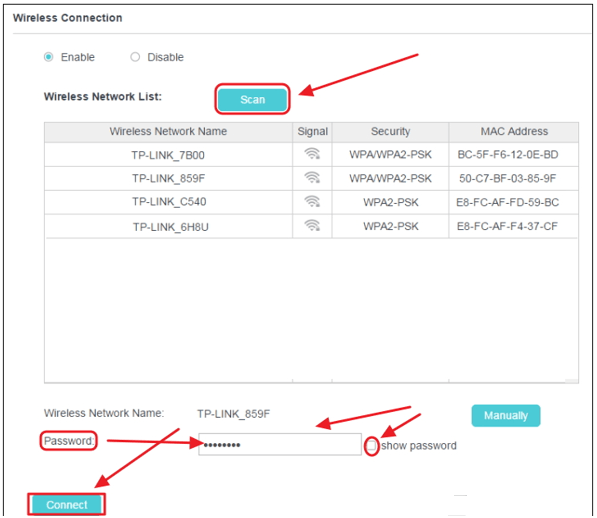Image resolution: width=597 pixels, height=518 pixels.
Task: Click the signal icon for TP-LINK_C540
Action: click(312, 201)
